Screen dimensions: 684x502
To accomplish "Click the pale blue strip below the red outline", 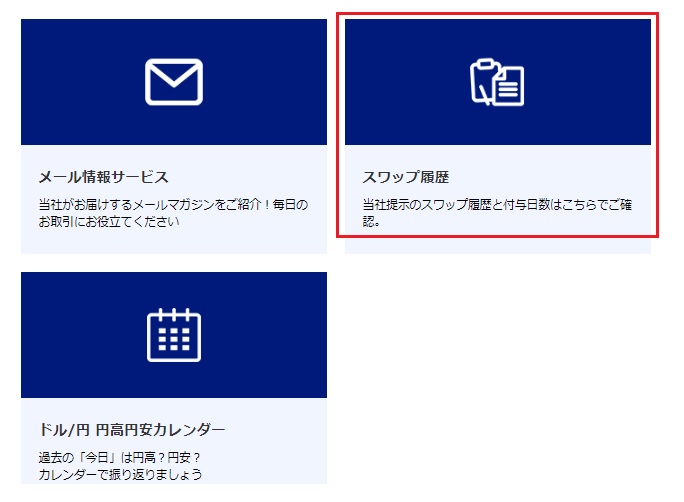I will pos(498,246).
